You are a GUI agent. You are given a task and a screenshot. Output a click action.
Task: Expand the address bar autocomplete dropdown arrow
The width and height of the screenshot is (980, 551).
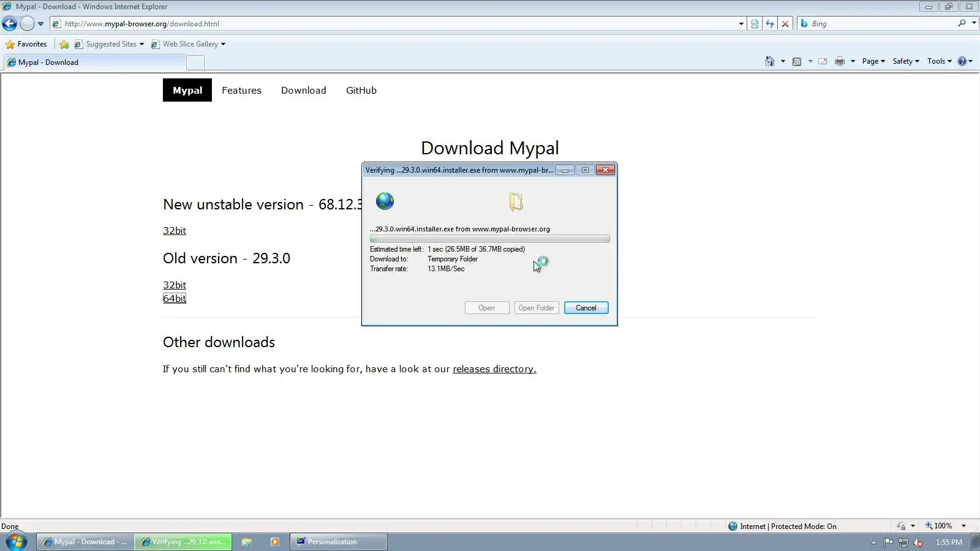(741, 24)
